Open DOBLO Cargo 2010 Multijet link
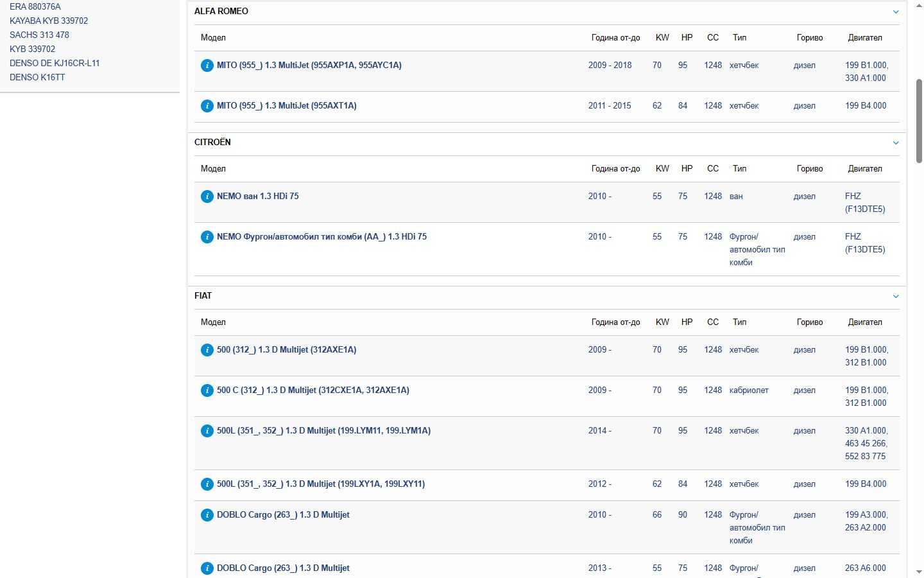924x578 pixels. click(x=283, y=514)
